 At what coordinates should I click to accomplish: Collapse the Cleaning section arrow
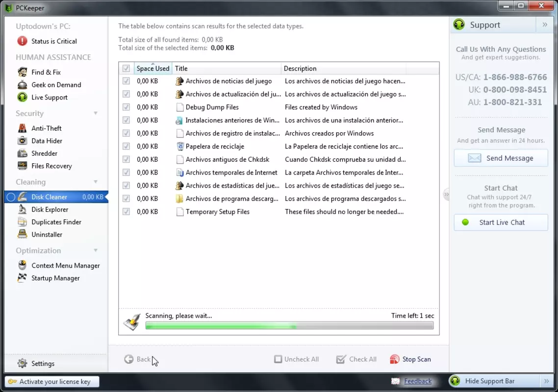pyautogui.click(x=96, y=182)
